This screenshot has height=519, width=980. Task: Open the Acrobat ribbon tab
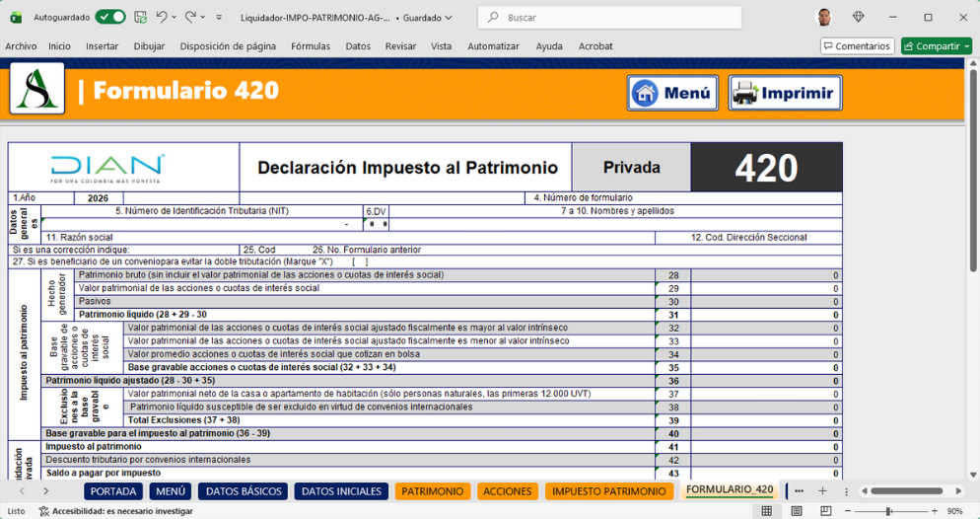coord(595,46)
